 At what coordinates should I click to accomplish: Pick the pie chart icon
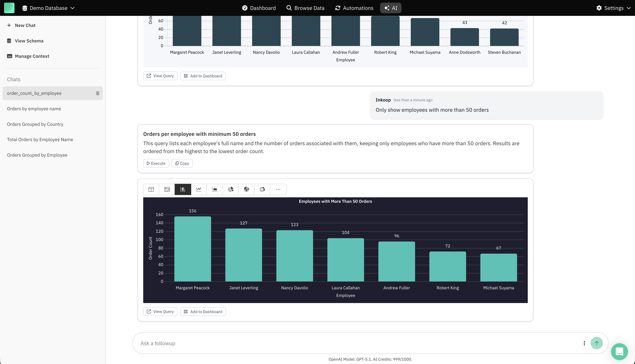coord(231,189)
